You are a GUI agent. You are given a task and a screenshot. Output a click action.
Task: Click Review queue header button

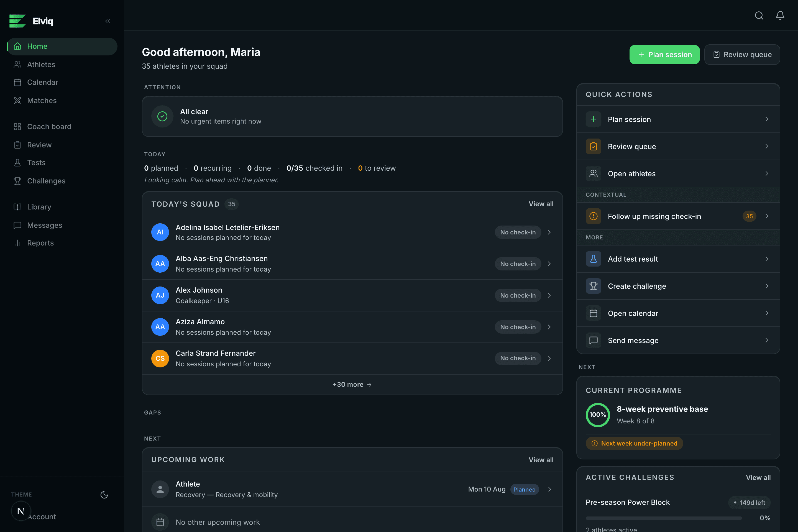click(x=742, y=55)
